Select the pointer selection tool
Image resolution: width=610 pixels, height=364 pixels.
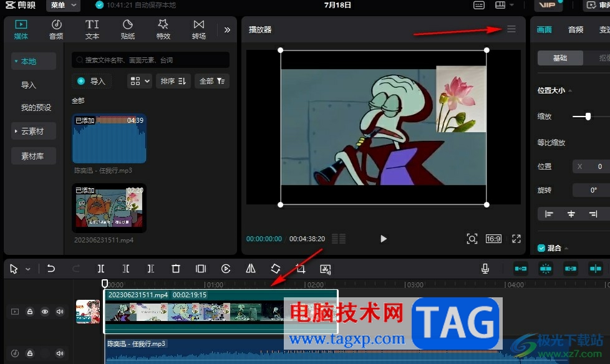click(x=14, y=269)
